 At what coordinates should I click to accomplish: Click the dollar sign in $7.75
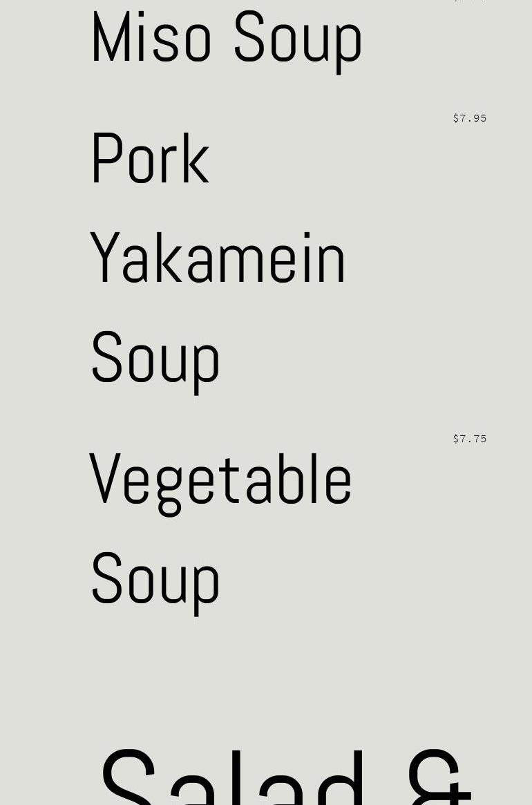point(456,439)
